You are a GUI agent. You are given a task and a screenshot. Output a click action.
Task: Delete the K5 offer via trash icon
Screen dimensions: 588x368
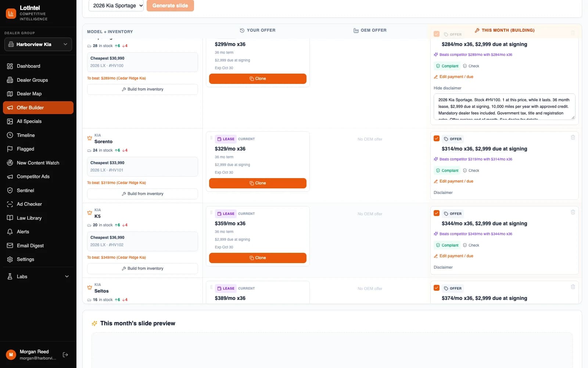(x=573, y=212)
